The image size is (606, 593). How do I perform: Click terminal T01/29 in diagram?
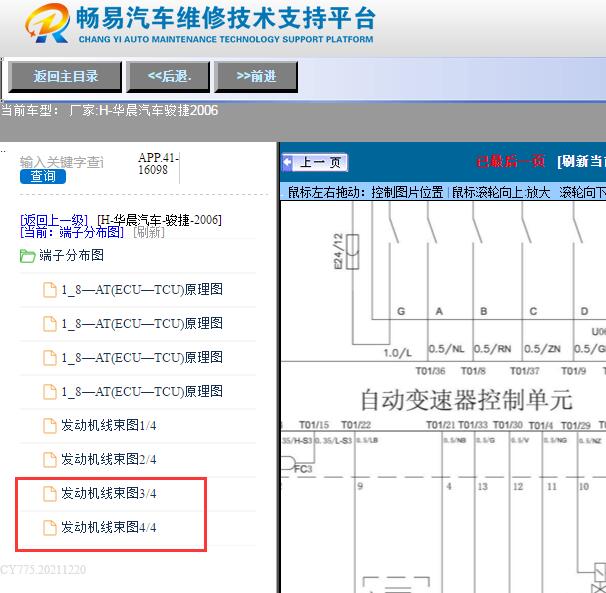pyautogui.click(x=576, y=426)
